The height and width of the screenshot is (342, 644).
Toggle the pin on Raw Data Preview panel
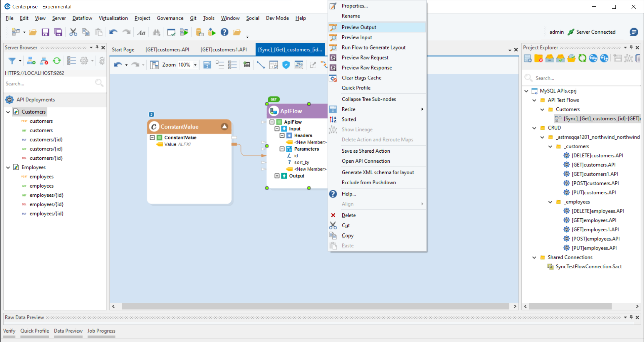631,317
